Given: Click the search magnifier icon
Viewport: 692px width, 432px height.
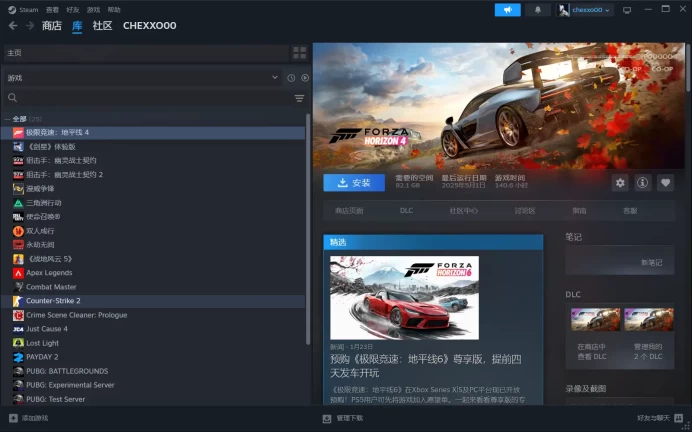Looking at the screenshot, I should (12, 98).
